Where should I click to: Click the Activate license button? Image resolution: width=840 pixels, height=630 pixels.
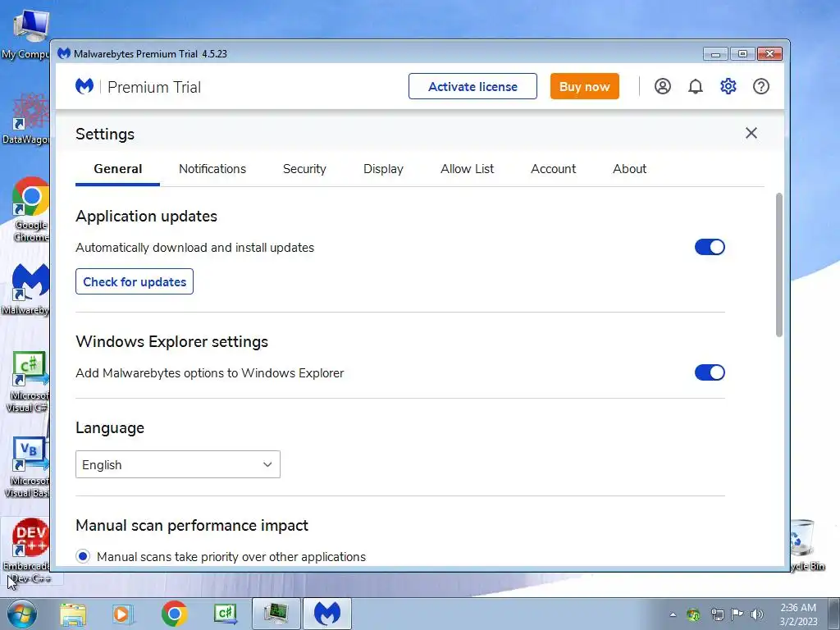click(x=472, y=86)
